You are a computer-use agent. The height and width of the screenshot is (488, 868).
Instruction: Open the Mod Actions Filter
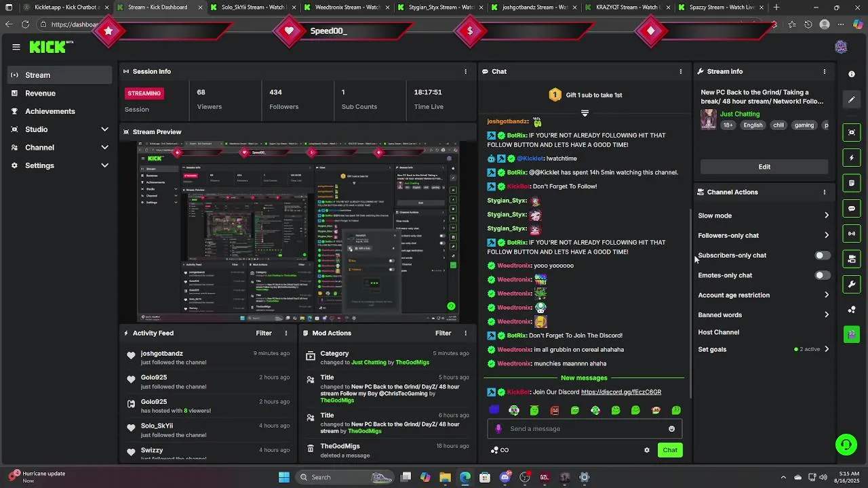[443, 333]
